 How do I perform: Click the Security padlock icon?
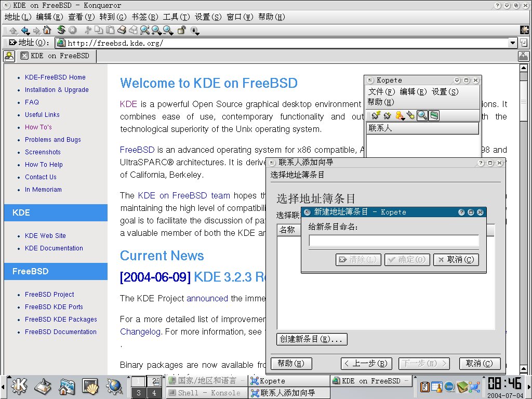coord(181,30)
